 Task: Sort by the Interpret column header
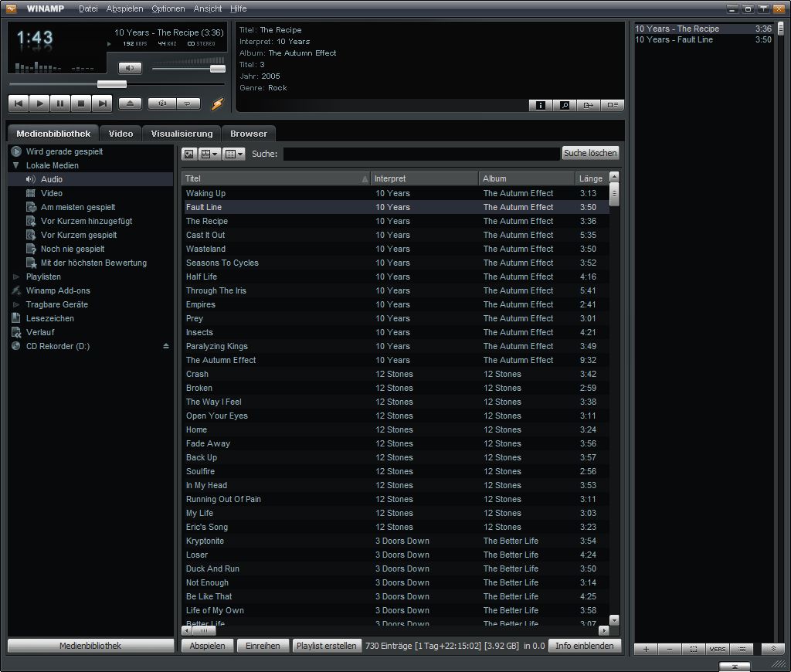[424, 178]
